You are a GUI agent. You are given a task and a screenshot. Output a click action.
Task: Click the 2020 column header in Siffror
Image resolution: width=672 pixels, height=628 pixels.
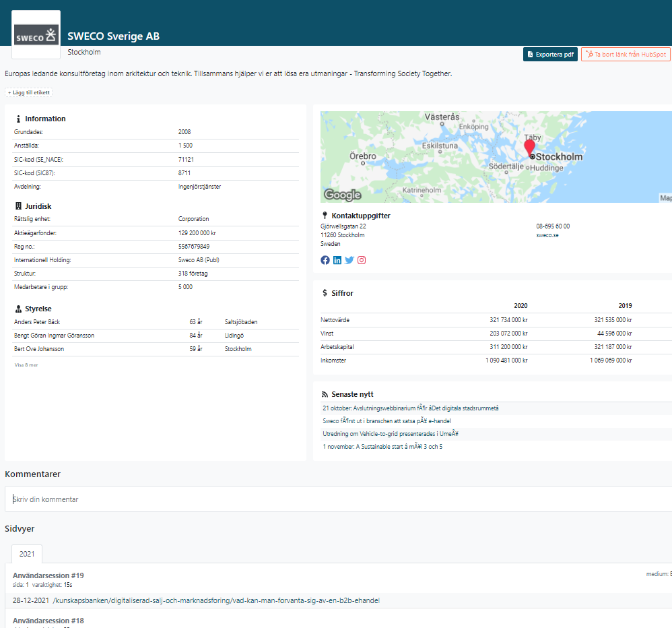(520, 306)
